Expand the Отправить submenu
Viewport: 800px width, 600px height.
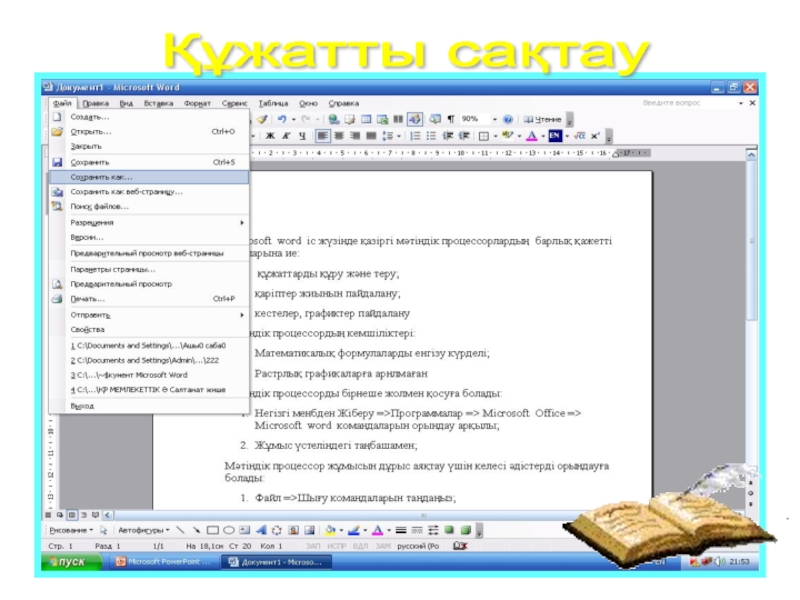click(149, 315)
